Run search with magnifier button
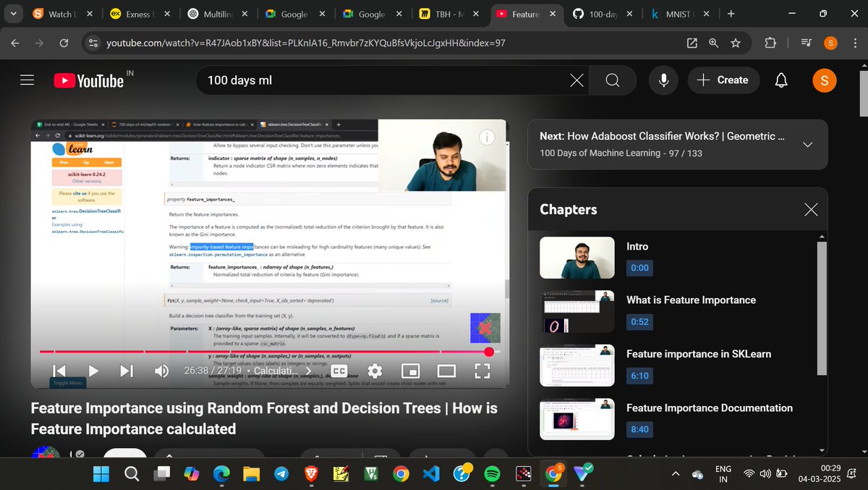The image size is (868, 490). pos(613,80)
